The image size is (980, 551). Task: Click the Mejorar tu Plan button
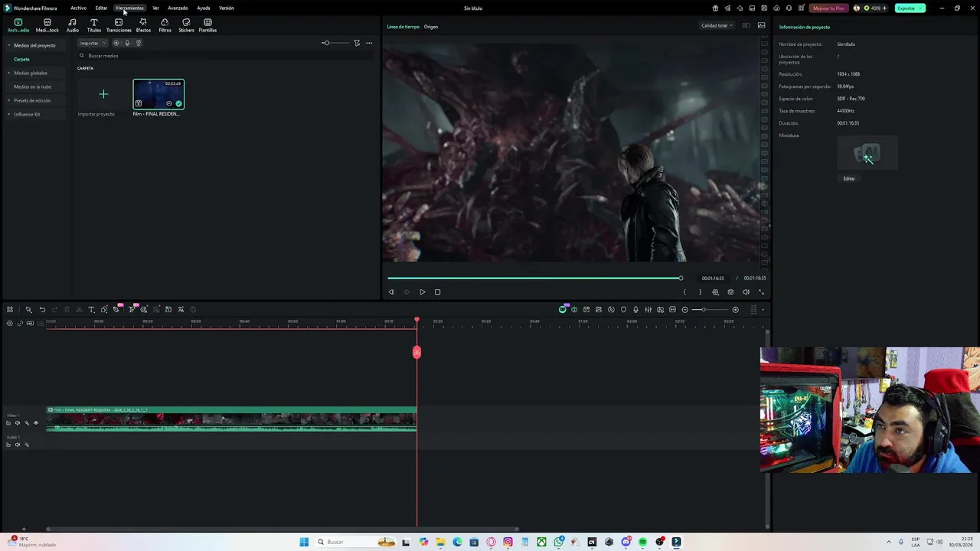point(828,8)
